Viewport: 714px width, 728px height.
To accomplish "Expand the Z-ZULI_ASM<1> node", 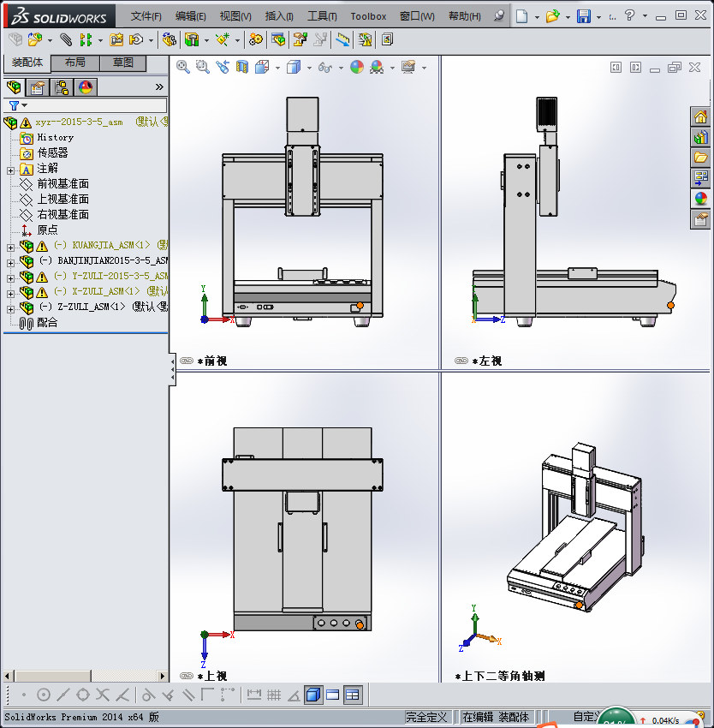I will pos(10,309).
